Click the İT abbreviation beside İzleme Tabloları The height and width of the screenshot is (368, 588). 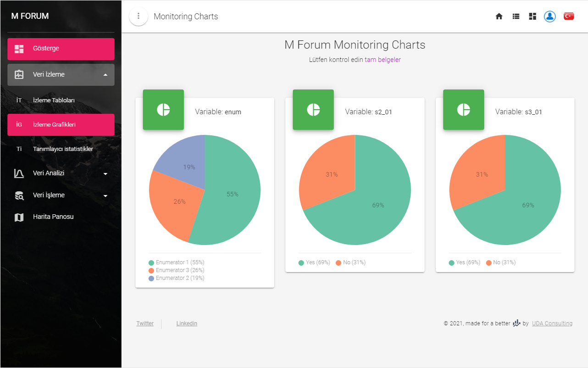tap(19, 100)
